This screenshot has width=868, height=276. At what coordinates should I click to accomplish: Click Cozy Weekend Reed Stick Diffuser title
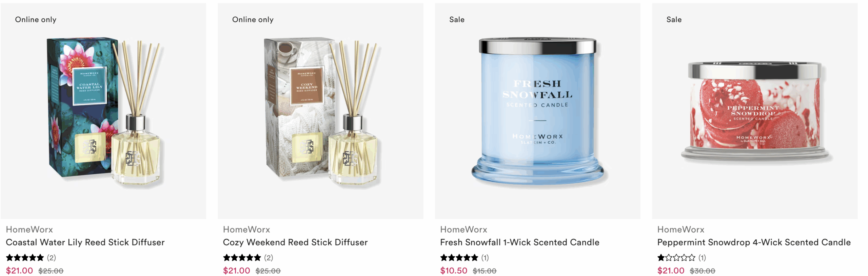point(295,242)
